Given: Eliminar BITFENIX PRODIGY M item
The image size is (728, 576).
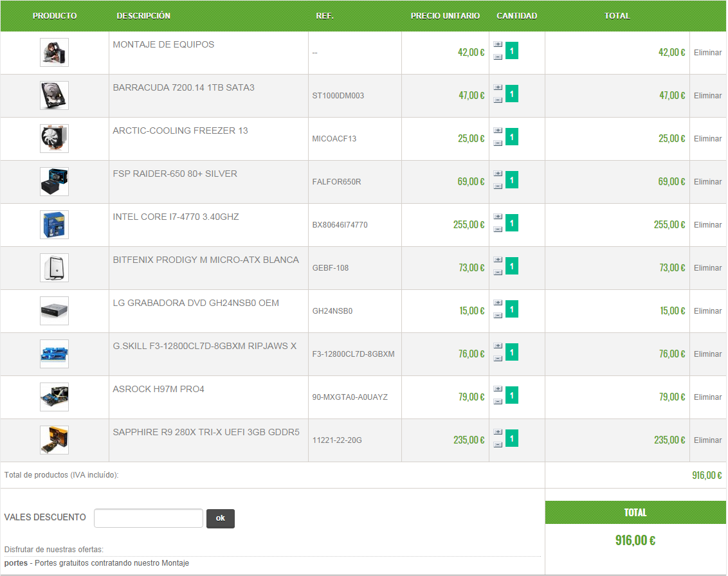Looking at the screenshot, I should click(x=707, y=268).
